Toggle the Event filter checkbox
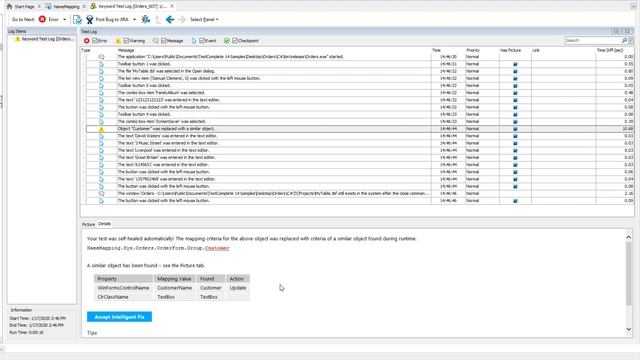The width and height of the screenshot is (640, 360). click(202, 41)
